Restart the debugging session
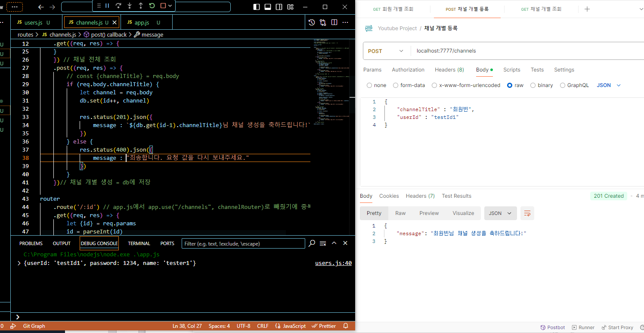 coord(152,6)
